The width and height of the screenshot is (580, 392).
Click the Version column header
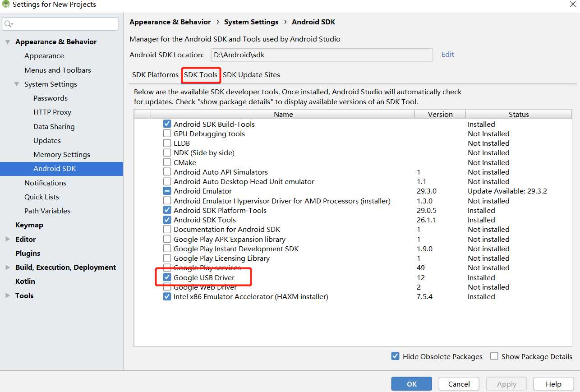pyautogui.click(x=440, y=115)
